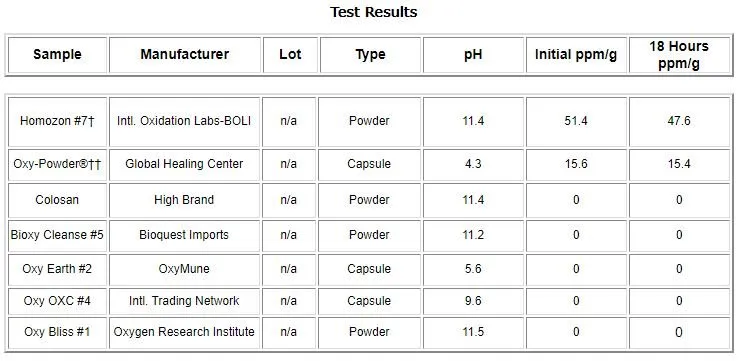The width and height of the screenshot is (744, 361).
Task: Select Oxygen Research Institute cell
Action: click(185, 333)
